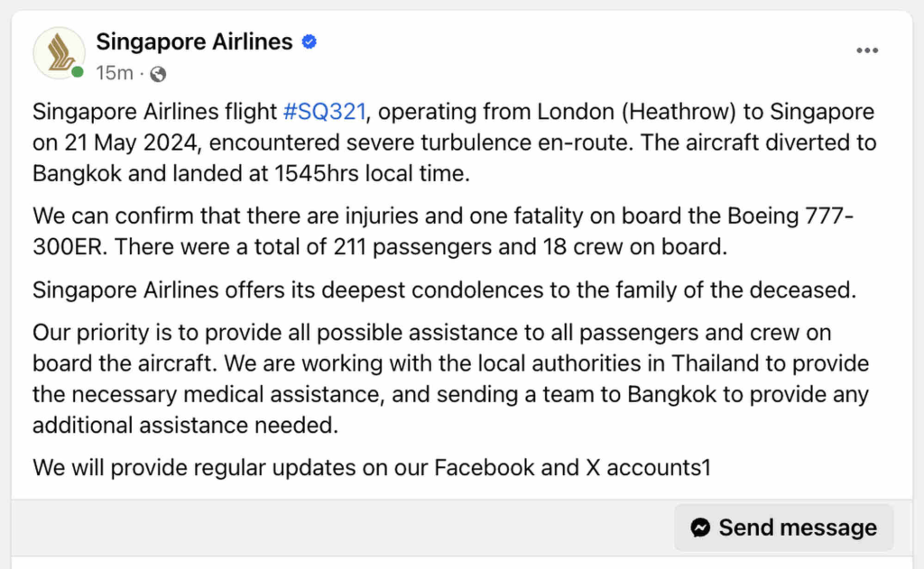Image resolution: width=924 pixels, height=569 pixels.
Task: Click the globe public audience icon
Action: pos(158,73)
